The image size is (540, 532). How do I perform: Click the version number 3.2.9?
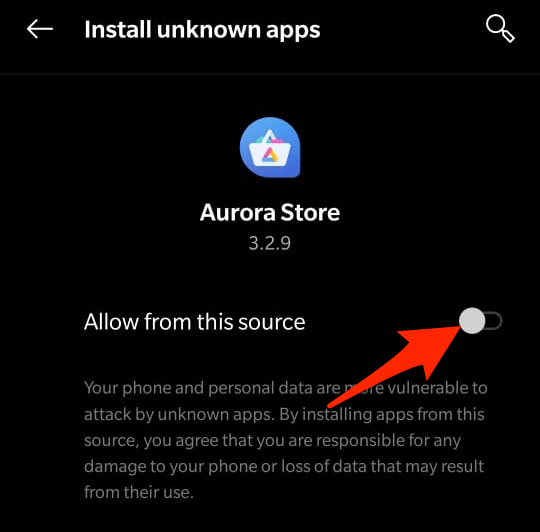270,243
